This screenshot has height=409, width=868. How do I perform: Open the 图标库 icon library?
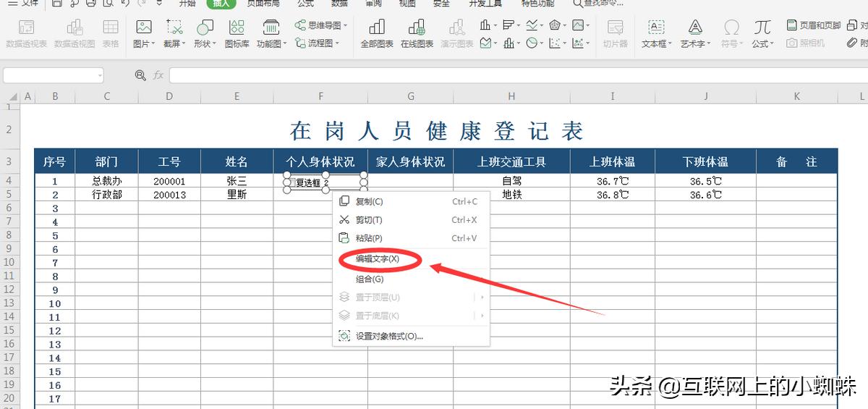click(x=237, y=33)
